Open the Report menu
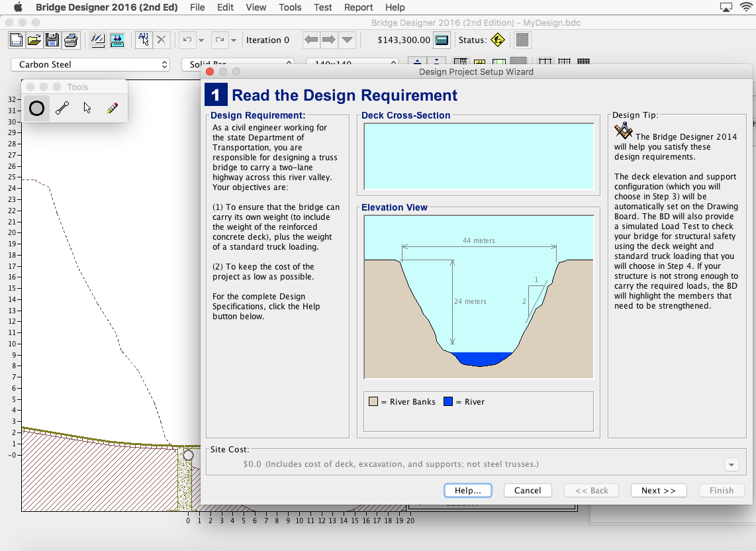The width and height of the screenshot is (756, 551). click(358, 7)
